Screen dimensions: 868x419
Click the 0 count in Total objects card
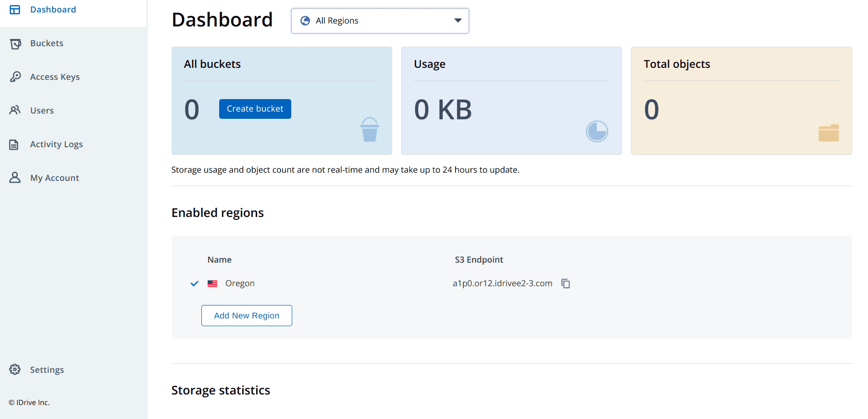652,110
